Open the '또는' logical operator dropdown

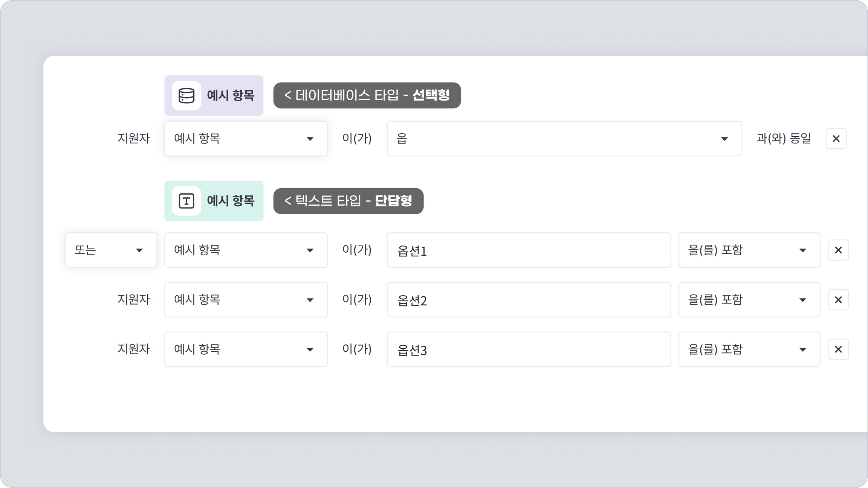click(110, 250)
